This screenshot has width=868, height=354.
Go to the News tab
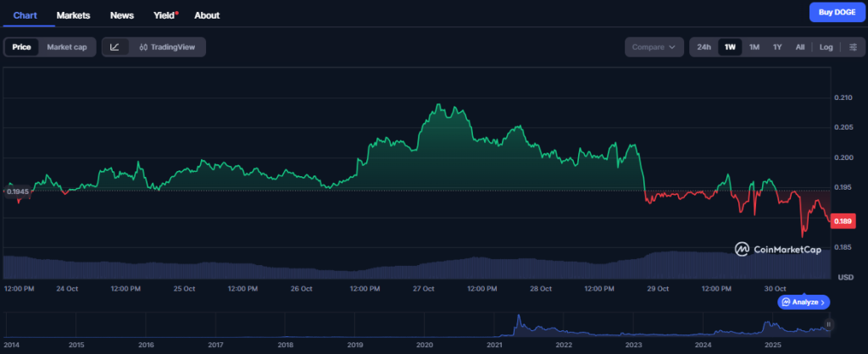(x=122, y=15)
